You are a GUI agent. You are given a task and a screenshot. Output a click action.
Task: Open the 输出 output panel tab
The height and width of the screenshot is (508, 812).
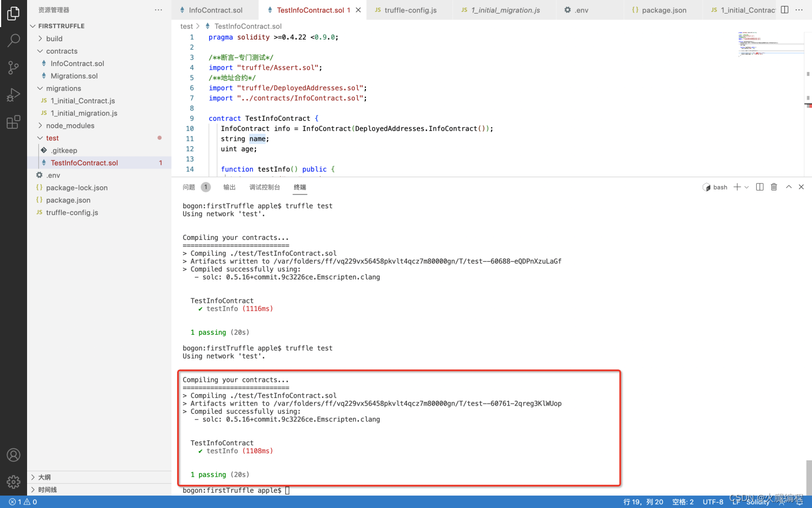coord(230,187)
